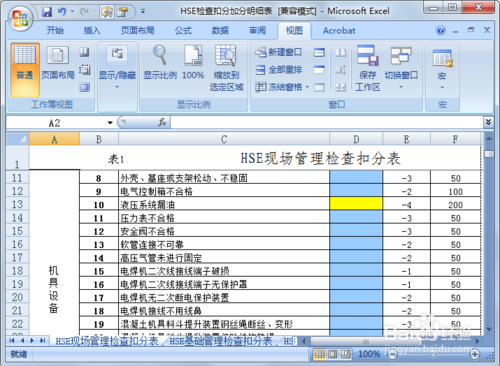
Task: Select the 数据 tab
Action: coord(220,31)
